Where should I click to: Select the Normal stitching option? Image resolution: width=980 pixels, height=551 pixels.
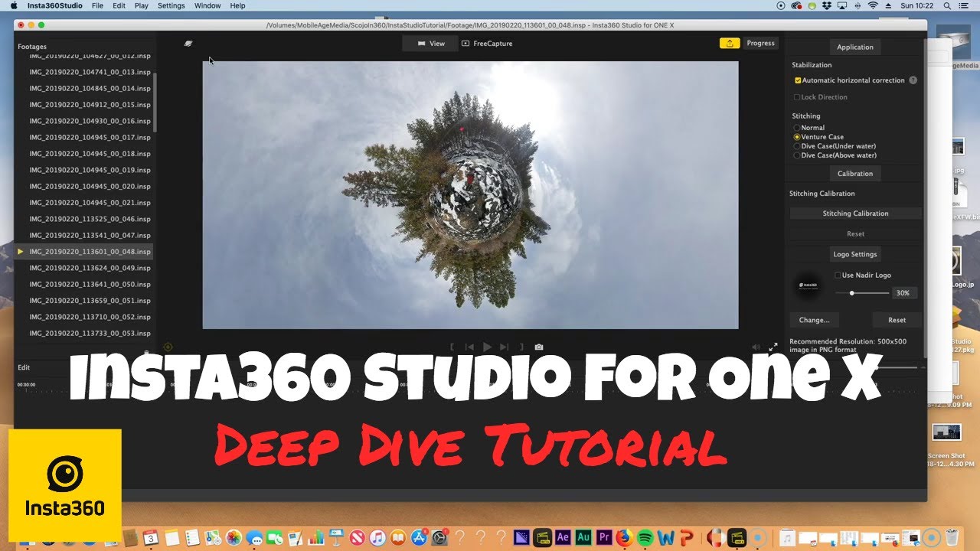point(797,128)
